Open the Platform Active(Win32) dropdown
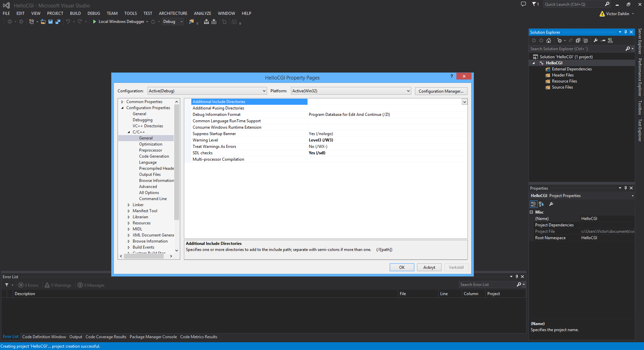The height and width of the screenshot is (350, 644). (351, 91)
